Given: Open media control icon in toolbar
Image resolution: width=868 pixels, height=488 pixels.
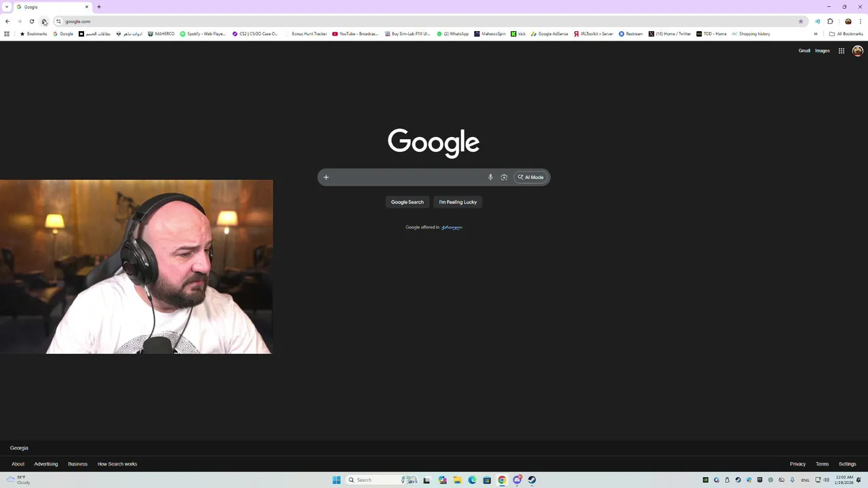Looking at the screenshot, I should [817, 22].
